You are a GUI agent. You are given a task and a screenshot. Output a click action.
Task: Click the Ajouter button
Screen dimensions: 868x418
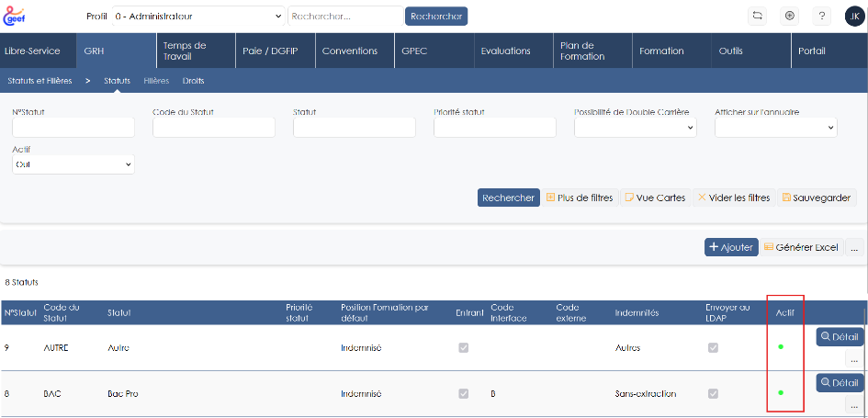click(x=731, y=247)
